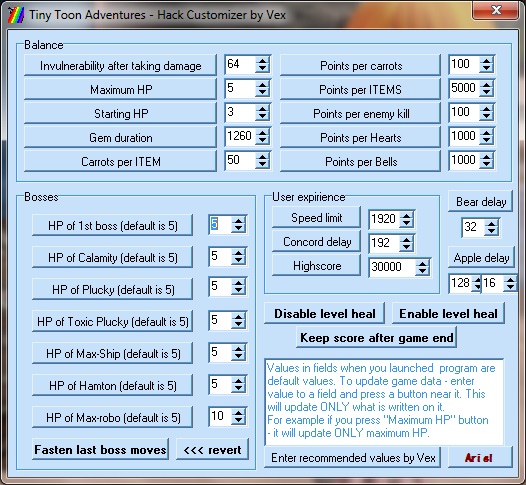Click the rainbow app icon in title bar
Image resolution: width=526 pixels, height=485 pixels.
tap(16, 15)
